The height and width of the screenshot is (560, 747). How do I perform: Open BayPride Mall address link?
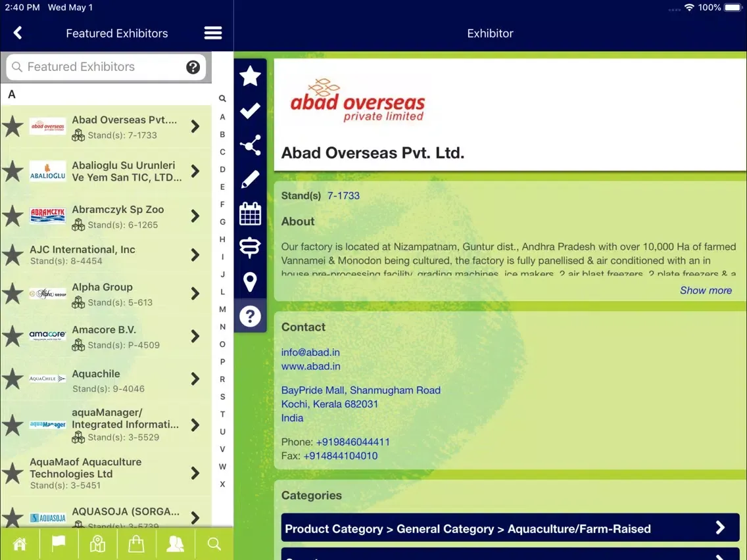coord(360,404)
